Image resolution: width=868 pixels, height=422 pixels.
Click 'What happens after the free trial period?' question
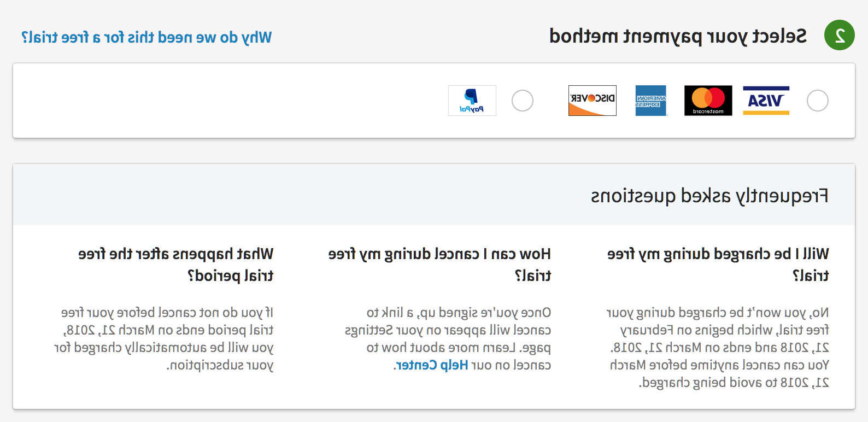tap(175, 265)
